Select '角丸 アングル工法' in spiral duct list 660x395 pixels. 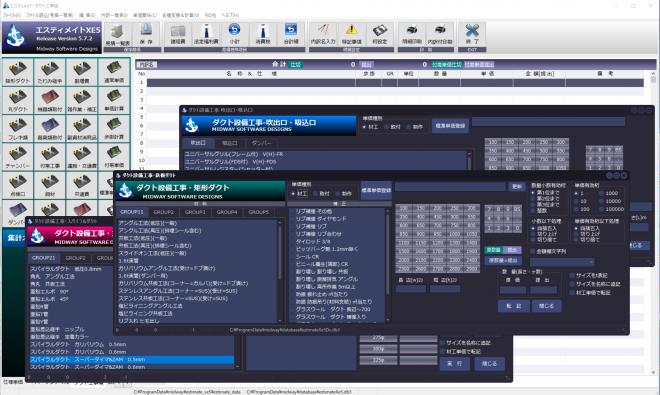point(53,276)
